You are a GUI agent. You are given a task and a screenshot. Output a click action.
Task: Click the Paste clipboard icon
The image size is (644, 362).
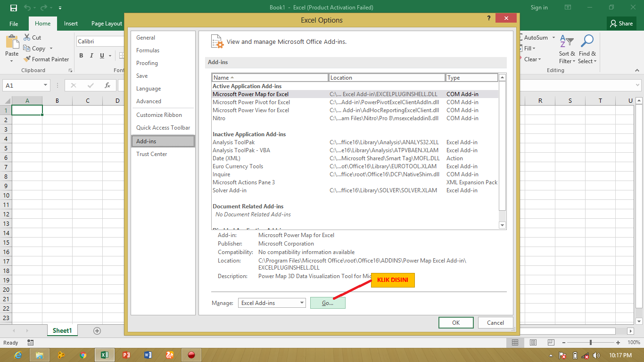point(12,42)
